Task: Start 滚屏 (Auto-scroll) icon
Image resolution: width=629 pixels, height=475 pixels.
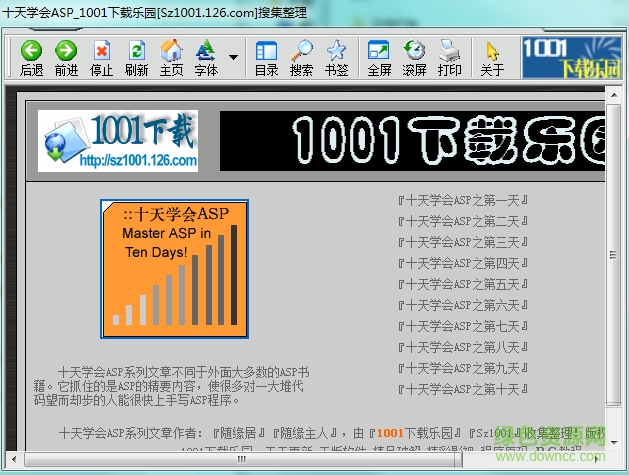Action: pyautogui.click(x=414, y=51)
